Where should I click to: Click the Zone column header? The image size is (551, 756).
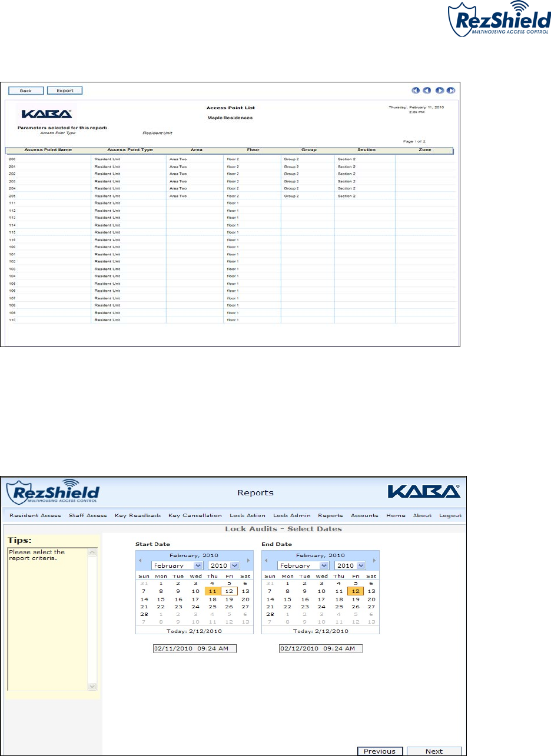pos(424,150)
